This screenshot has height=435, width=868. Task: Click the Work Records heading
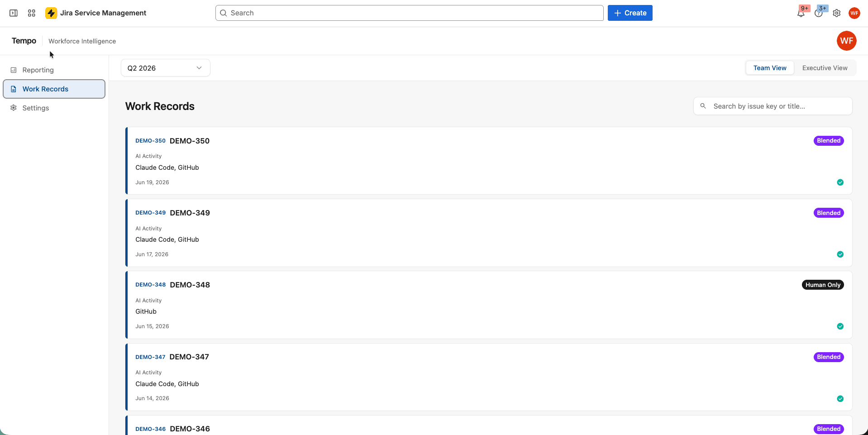(160, 106)
